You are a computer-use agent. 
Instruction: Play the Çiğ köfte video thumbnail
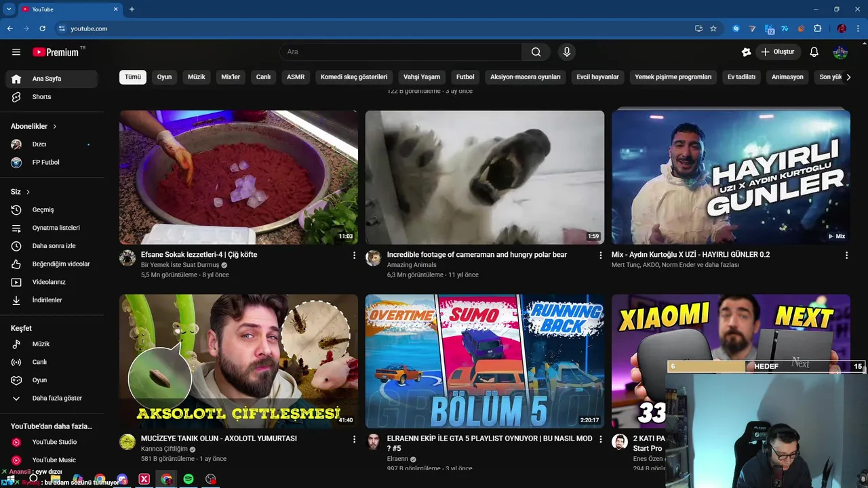click(x=239, y=178)
